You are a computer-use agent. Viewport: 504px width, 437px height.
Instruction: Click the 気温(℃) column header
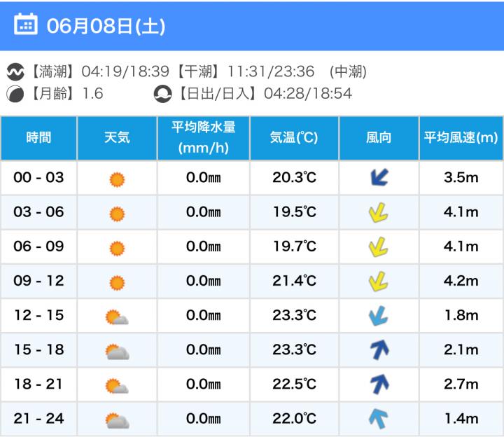(x=294, y=138)
